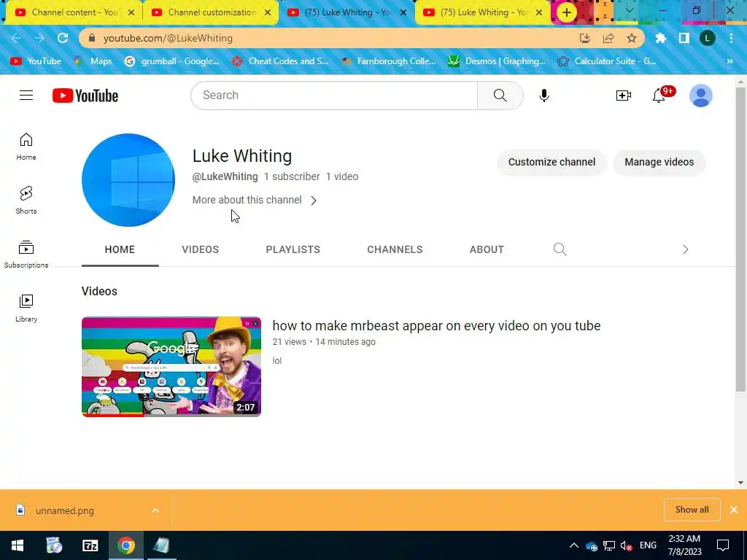The width and height of the screenshot is (747, 560).
Task: Show more channel tabs with right chevron
Action: (686, 249)
